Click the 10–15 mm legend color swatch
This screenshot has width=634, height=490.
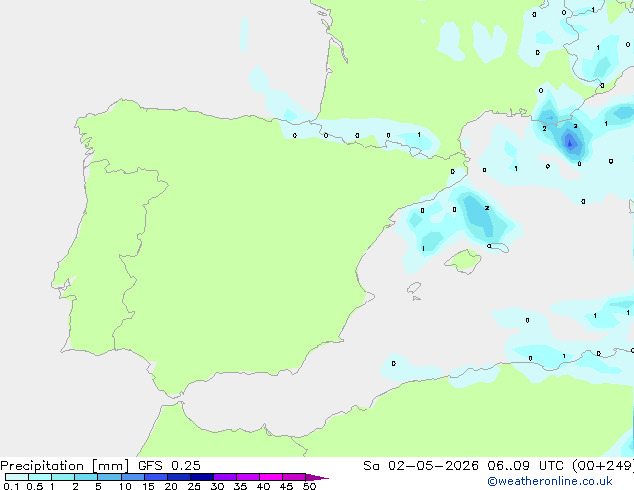[132, 477]
